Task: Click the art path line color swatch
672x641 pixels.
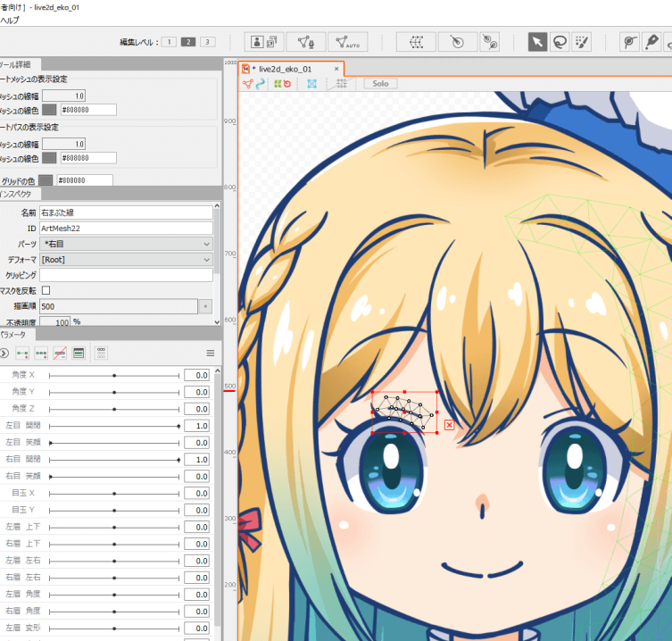Action: (x=49, y=158)
